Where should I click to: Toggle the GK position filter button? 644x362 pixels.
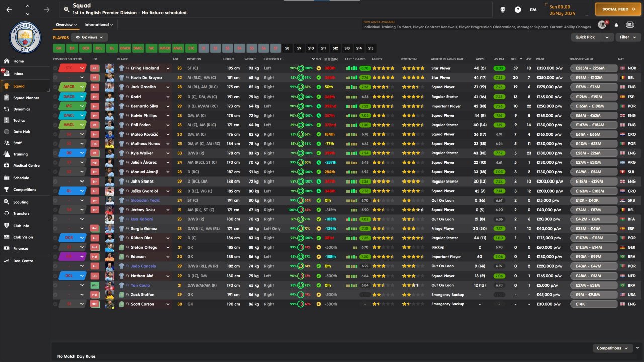59,48
